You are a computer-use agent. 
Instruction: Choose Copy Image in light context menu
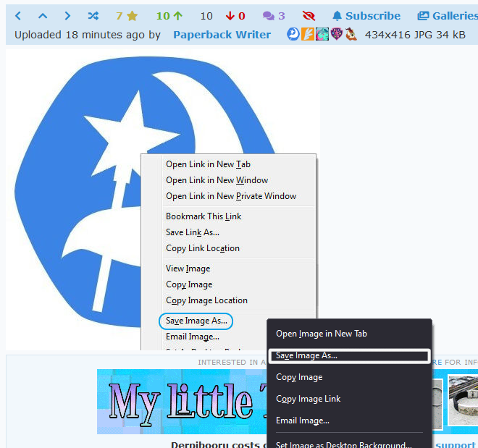tap(189, 284)
